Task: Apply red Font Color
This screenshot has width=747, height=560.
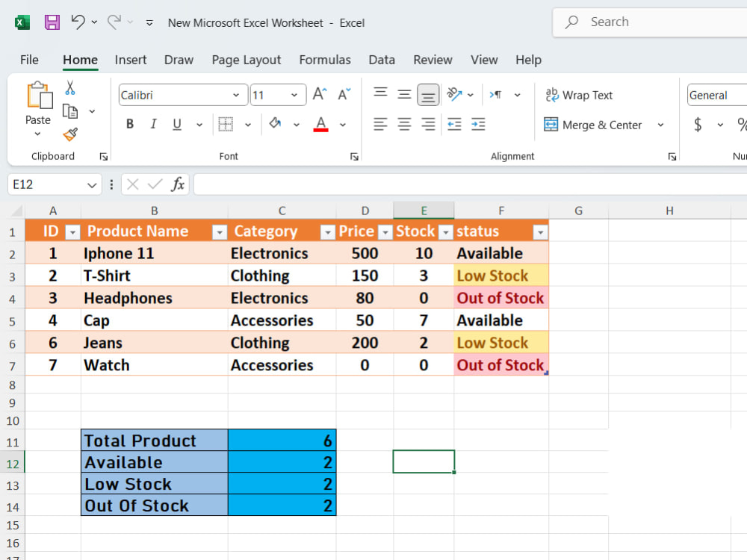Action: (321, 124)
